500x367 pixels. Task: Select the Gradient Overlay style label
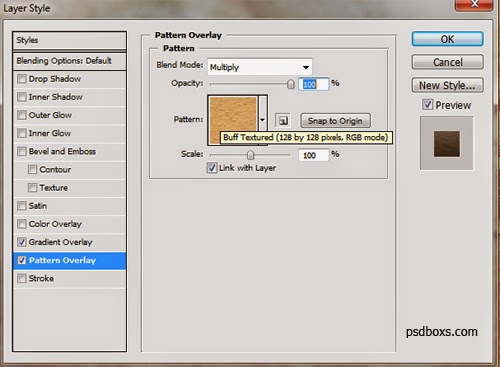(60, 242)
